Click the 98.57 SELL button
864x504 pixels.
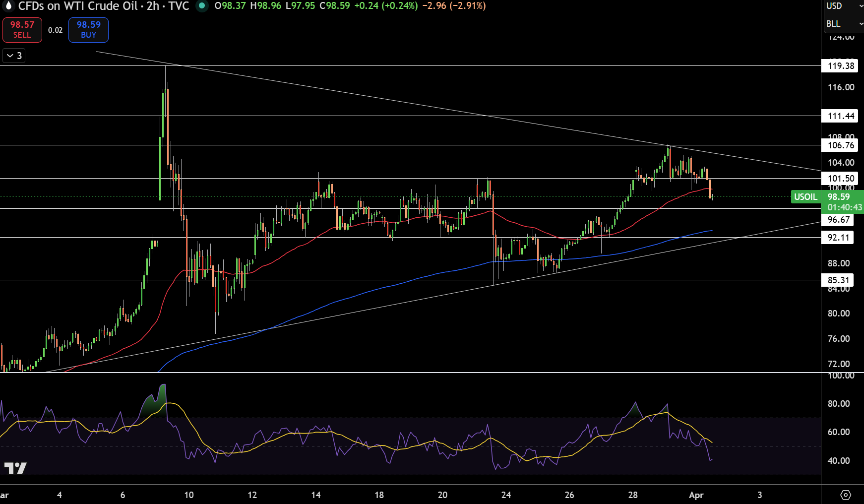[x=22, y=30]
